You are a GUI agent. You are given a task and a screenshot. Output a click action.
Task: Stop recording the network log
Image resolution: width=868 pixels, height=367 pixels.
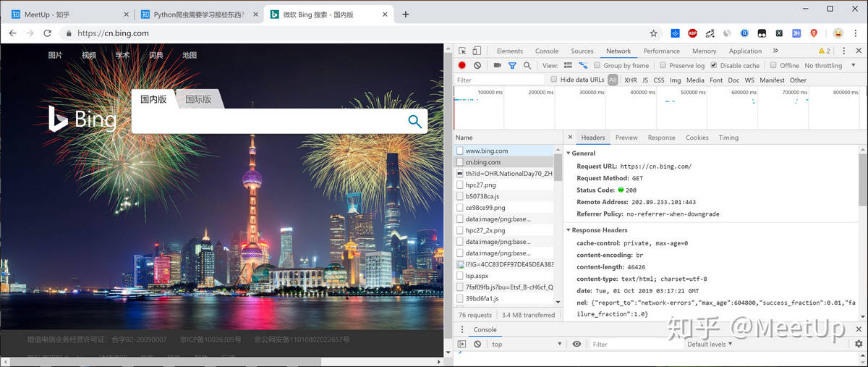pos(462,65)
